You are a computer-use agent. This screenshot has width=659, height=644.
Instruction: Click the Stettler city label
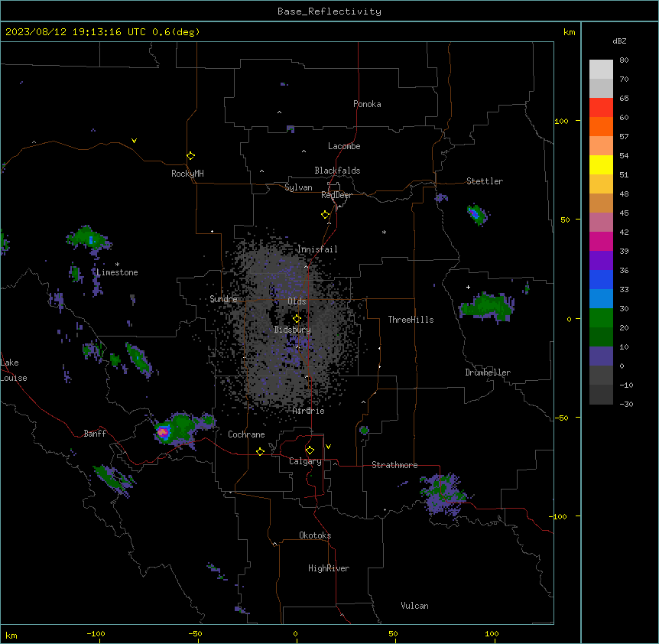tap(485, 181)
